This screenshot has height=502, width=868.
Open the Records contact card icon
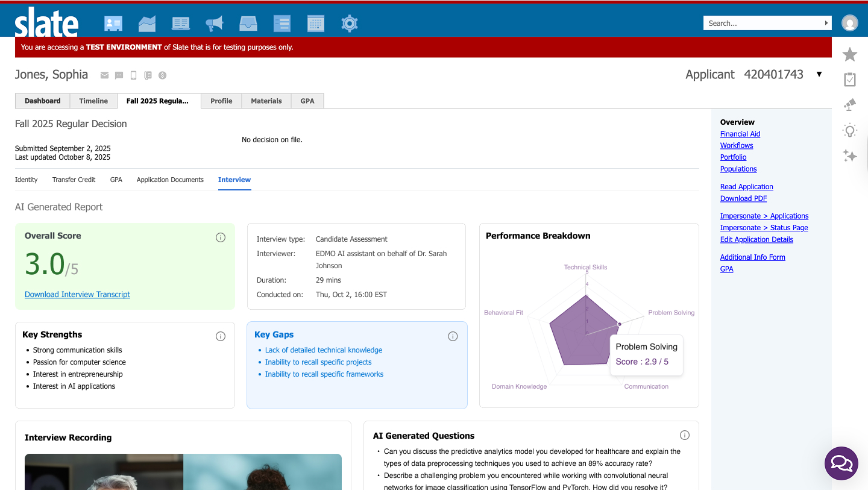113,24
